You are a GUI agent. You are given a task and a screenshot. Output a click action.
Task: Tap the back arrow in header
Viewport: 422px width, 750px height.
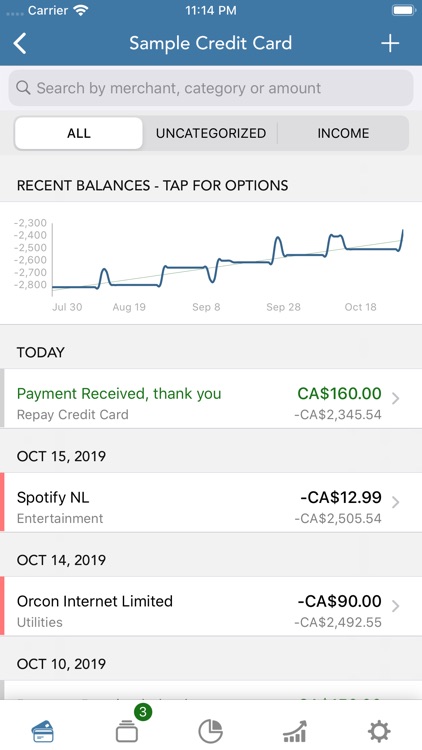(x=20, y=43)
